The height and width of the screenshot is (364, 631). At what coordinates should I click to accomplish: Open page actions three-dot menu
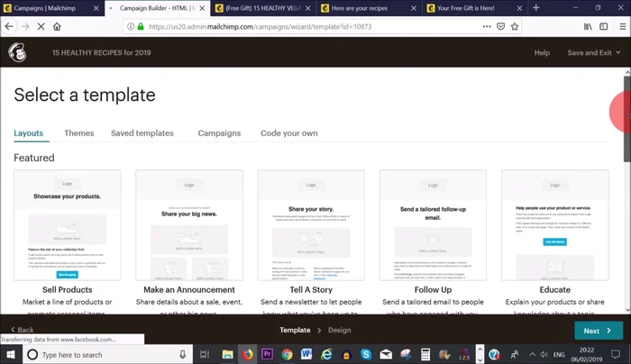coord(487,26)
